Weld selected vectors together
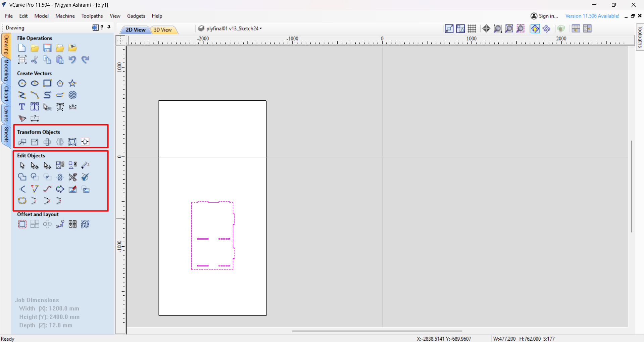Screen dimensions: 644x342 (22, 177)
